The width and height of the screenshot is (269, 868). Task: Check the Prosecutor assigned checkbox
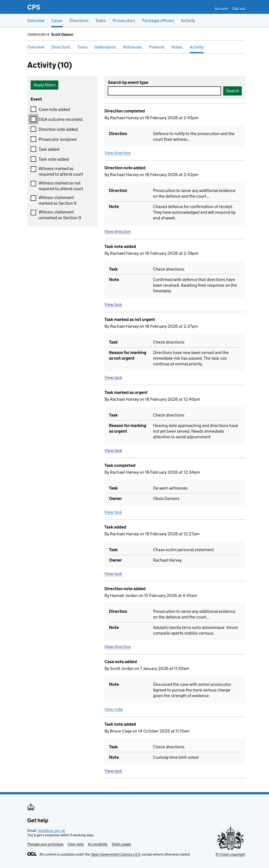tap(33, 139)
